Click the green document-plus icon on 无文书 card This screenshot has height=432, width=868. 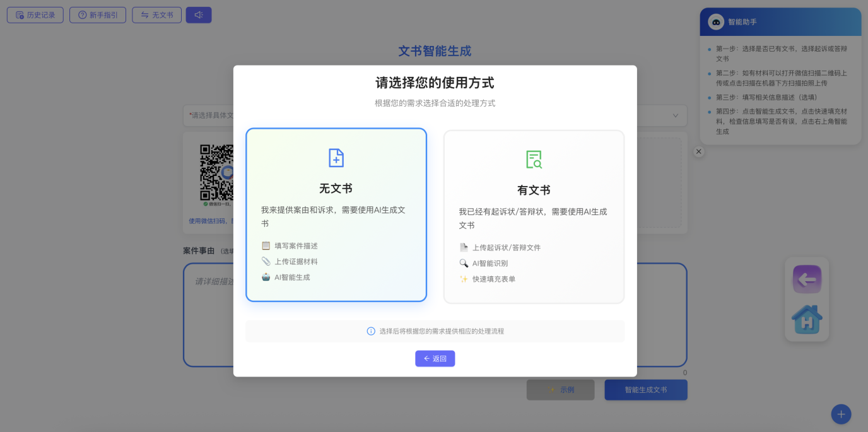coord(336,158)
